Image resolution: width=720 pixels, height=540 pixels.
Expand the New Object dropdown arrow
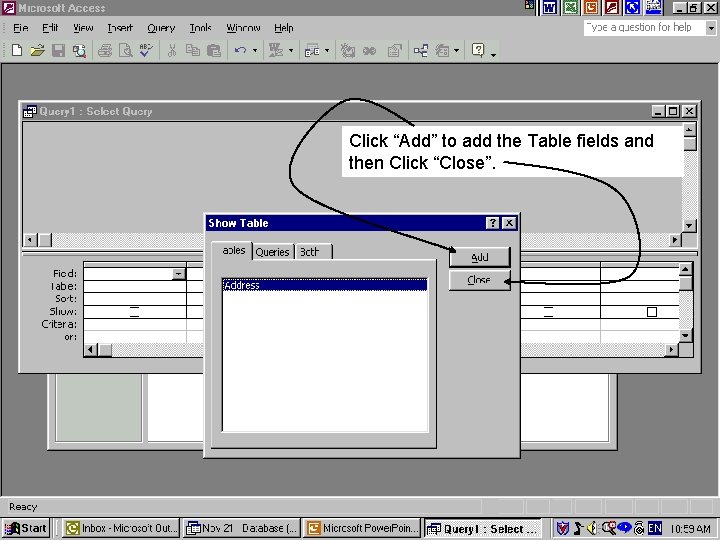(x=456, y=51)
